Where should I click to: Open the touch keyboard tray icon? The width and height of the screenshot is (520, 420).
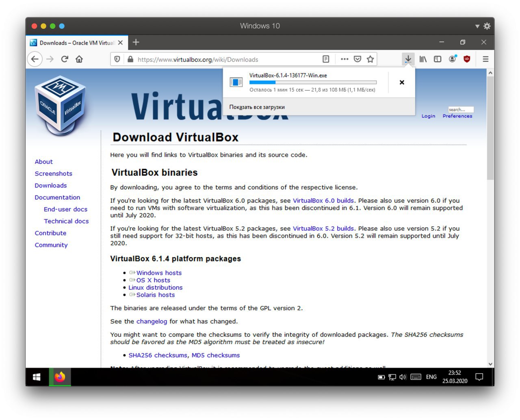coord(416,377)
